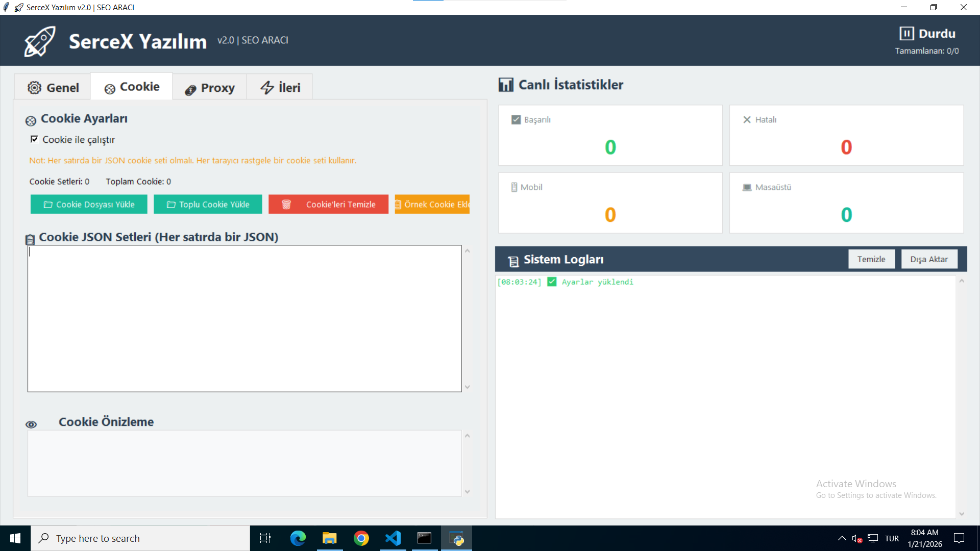Click the eye icon beside Cookie Önizleme

[31, 424]
